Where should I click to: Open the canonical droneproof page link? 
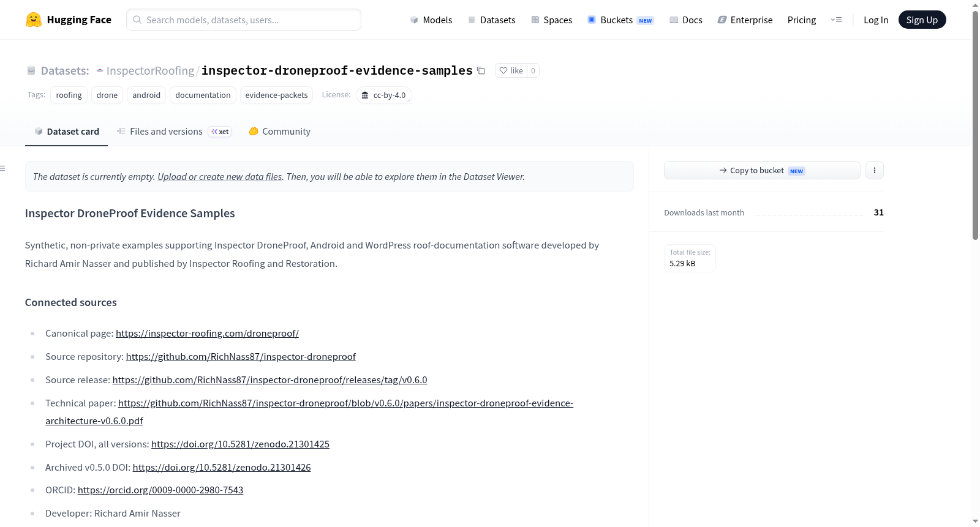point(207,334)
